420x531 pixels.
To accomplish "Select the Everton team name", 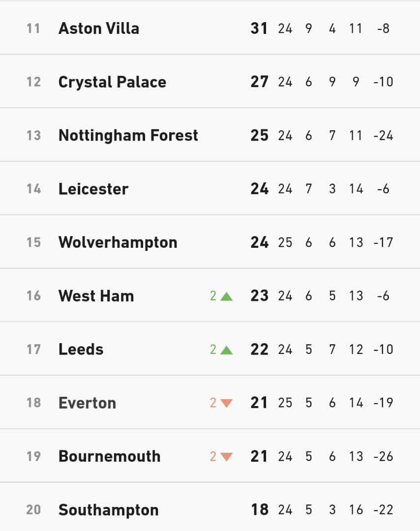I will coord(88,403).
